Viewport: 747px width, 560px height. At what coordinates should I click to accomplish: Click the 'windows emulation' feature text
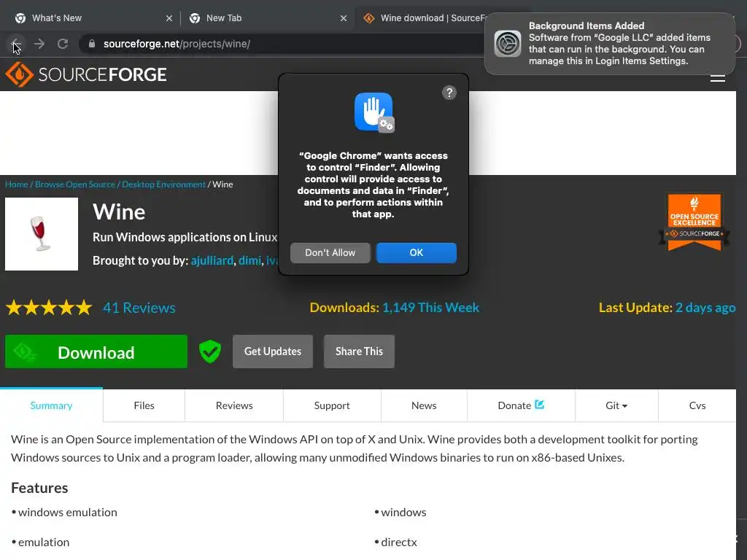tap(68, 512)
